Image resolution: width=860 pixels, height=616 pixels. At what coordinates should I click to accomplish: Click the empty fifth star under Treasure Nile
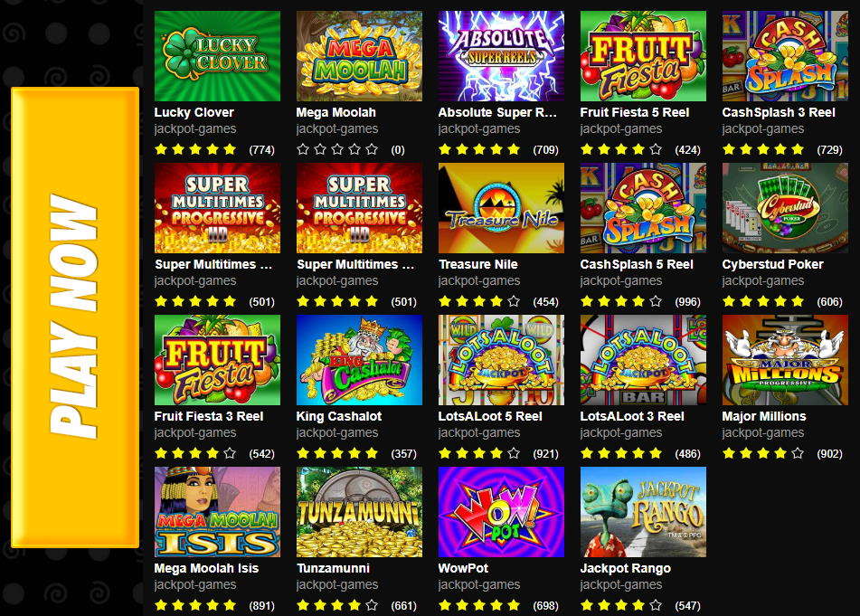point(514,301)
